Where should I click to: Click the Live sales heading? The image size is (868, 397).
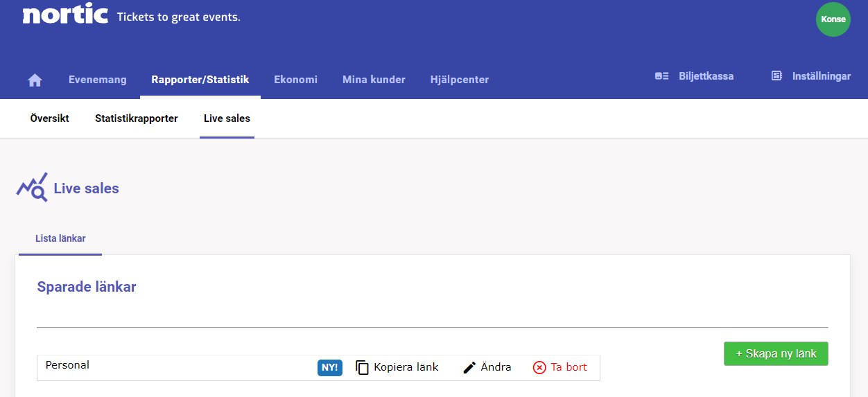(86, 188)
